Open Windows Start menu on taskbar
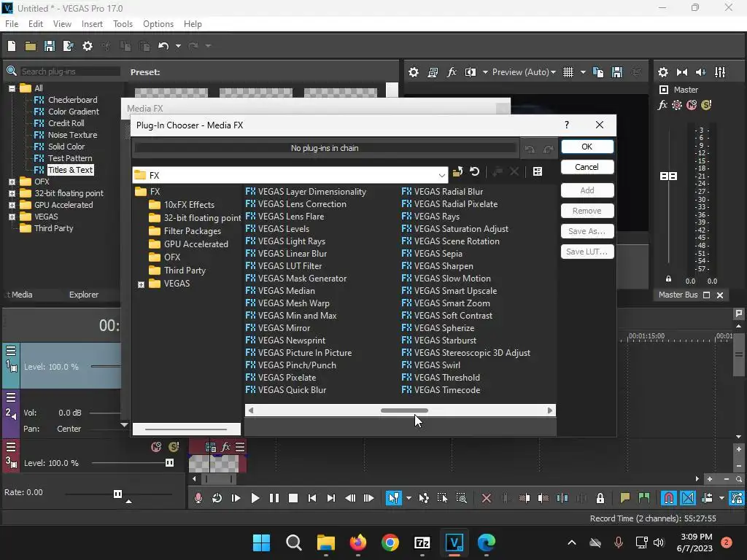747x560 pixels. [261, 542]
